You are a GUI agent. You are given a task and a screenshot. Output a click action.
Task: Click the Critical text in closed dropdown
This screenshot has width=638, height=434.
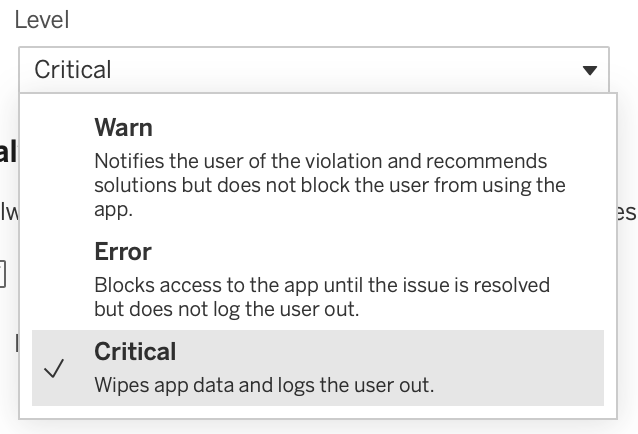pyautogui.click(x=72, y=70)
